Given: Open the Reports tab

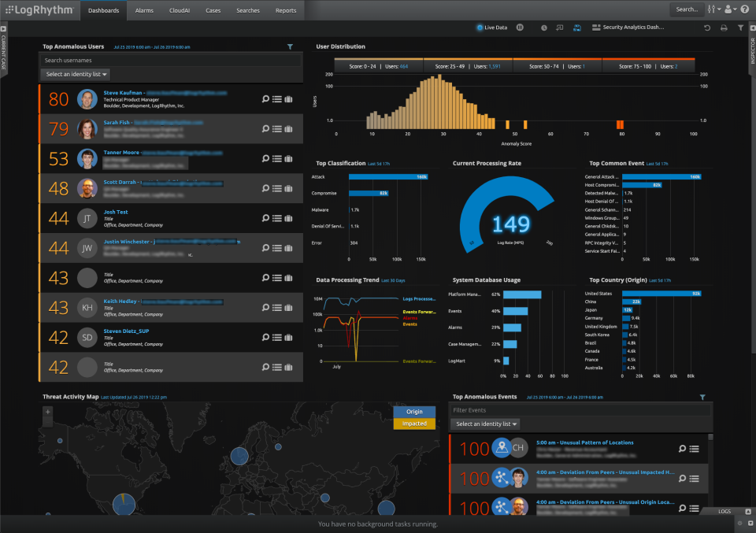Looking at the screenshot, I should (286, 10).
